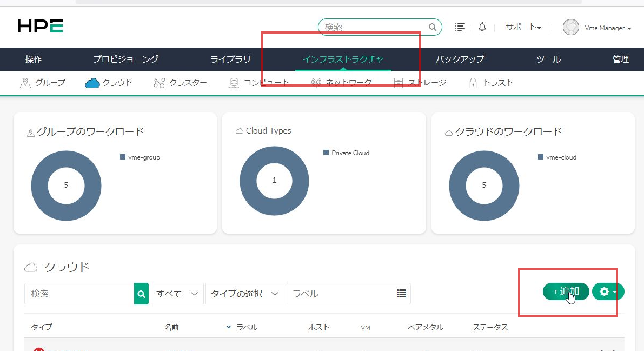Viewport: 644px width, 351px height.
Task: Go to the グループ sub-tab
Action: [x=42, y=83]
